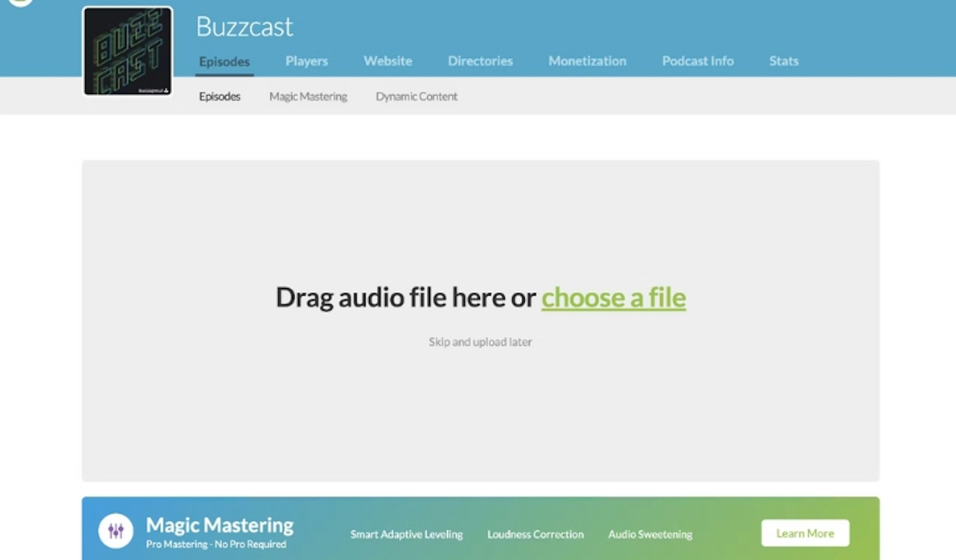Open the Monetization section icon

coord(587,61)
